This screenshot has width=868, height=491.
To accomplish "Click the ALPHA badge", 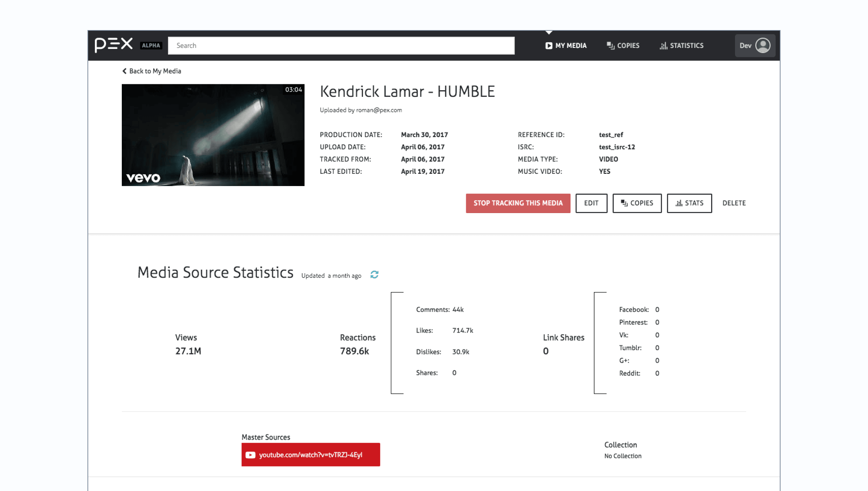I will (151, 45).
